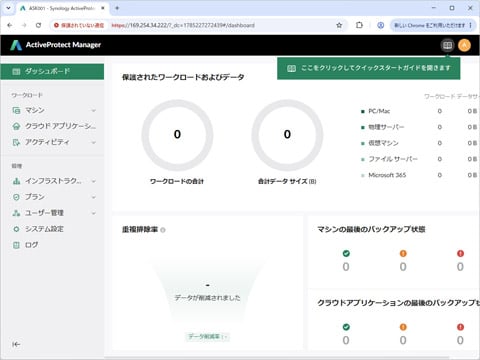Expand the アクティビティ chevron

tap(94, 142)
